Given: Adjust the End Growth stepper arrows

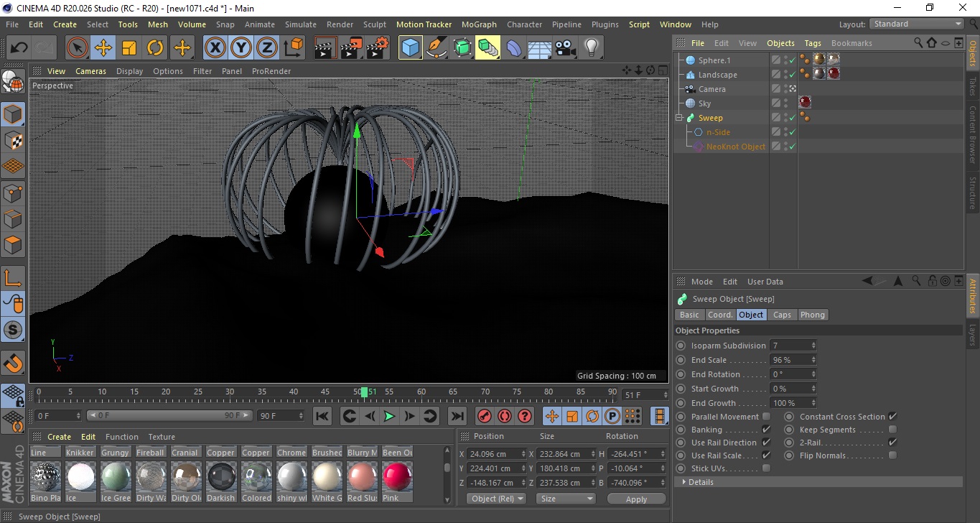Looking at the screenshot, I should coord(813,403).
